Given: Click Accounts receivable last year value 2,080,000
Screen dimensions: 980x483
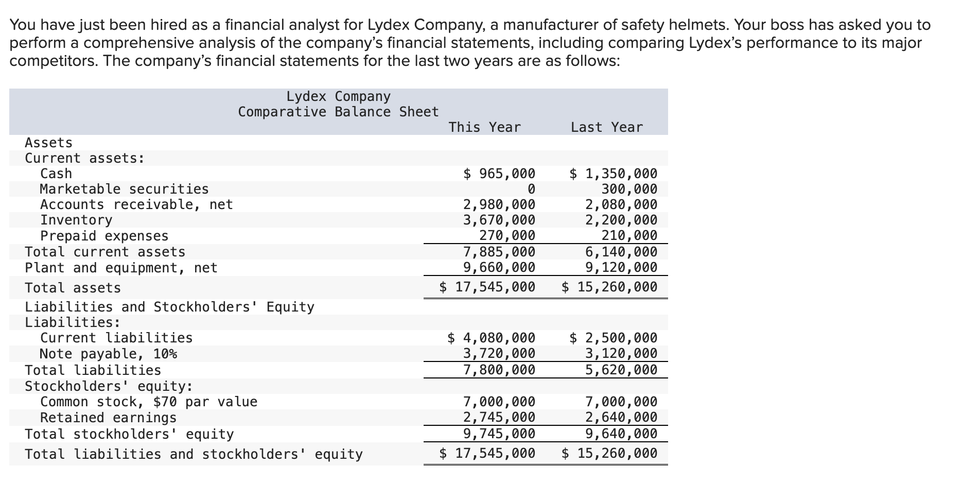Looking at the screenshot, I should click(621, 204).
